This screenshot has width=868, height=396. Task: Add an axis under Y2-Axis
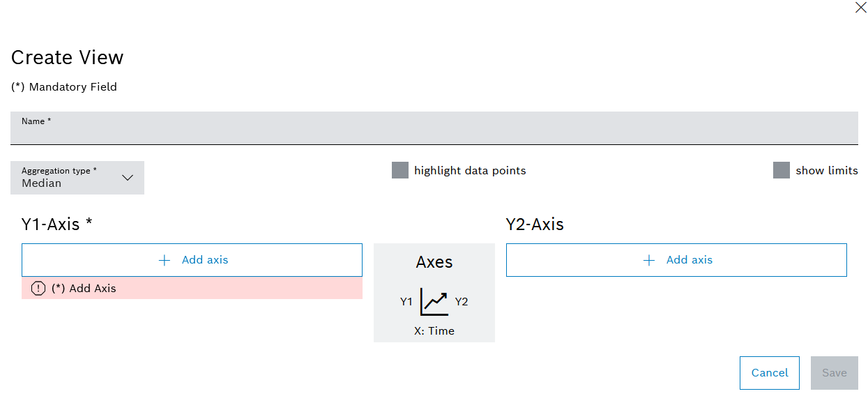(676, 260)
